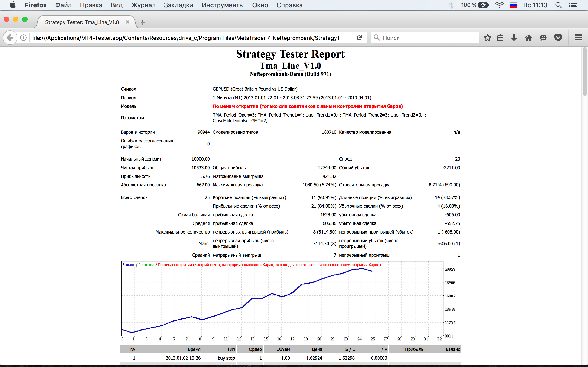Open the Закладки menu
Viewport: 588px width, 367px height.
[x=179, y=5]
